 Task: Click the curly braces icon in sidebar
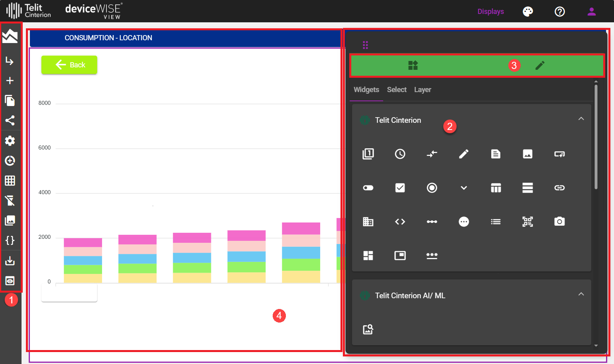10,240
